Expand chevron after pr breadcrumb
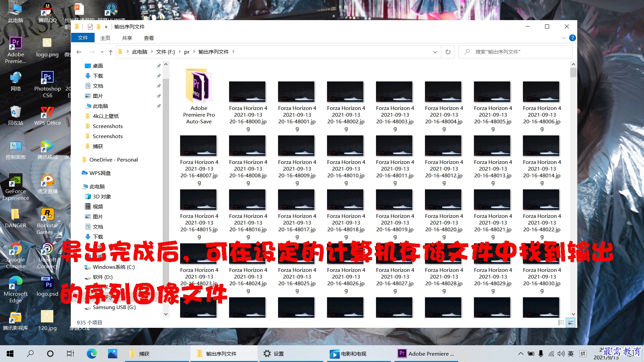 pyautogui.click(x=194, y=52)
